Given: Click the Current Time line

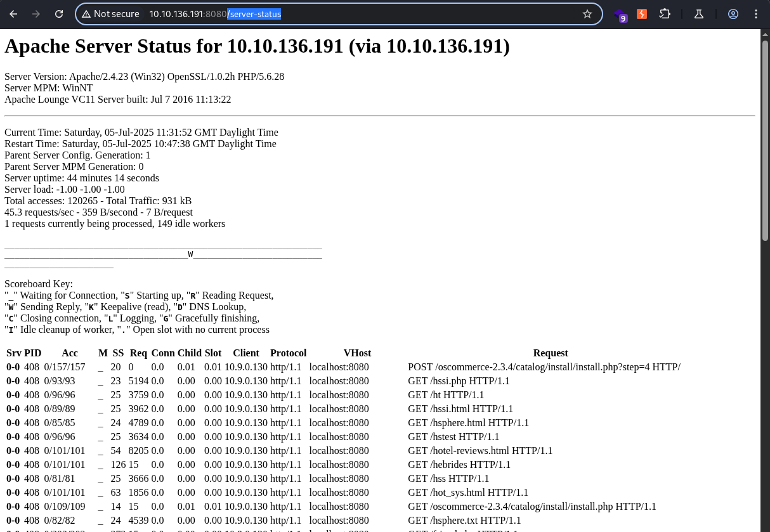Looking at the screenshot, I should (x=141, y=133).
